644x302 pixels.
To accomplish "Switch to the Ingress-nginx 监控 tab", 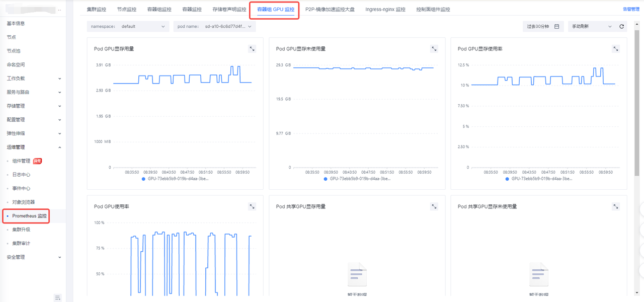I will [385, 10].
